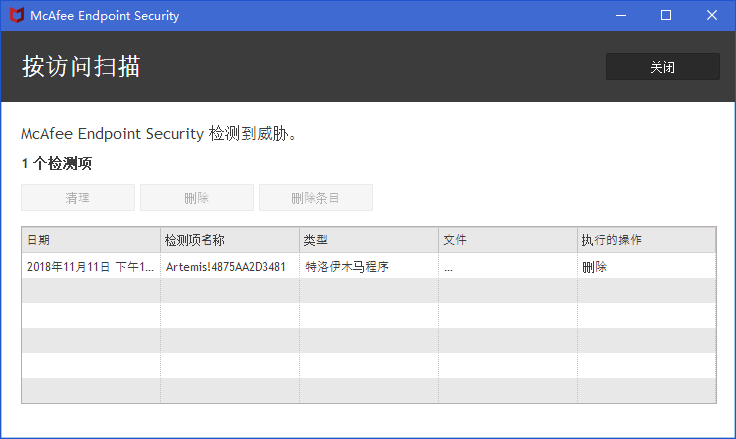Click the 清理 button
The height and width of the screenshot is (439, 736).
click(x=78, y=198)
